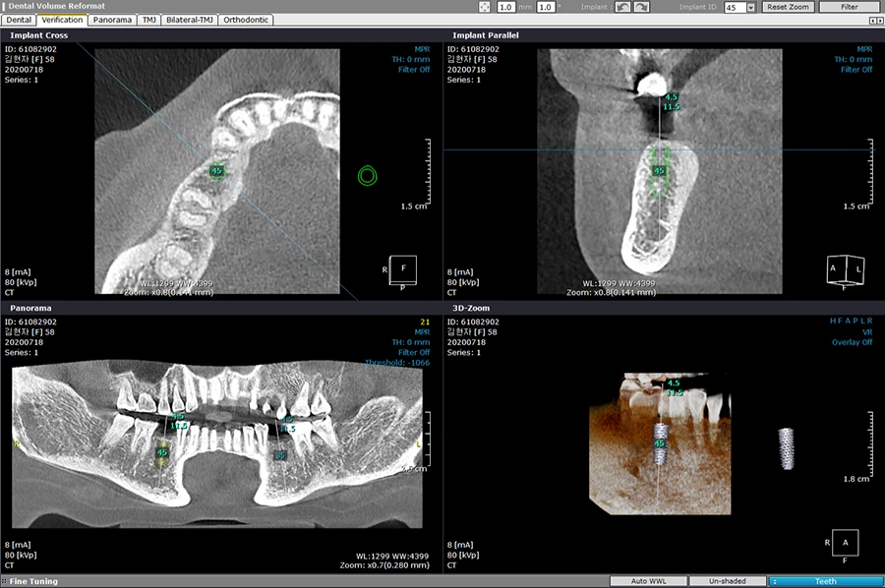The height and width of the screenshot is (588, 885).
Task: Open the Implant ID dropdown arrow
Action: pos(750,7)
